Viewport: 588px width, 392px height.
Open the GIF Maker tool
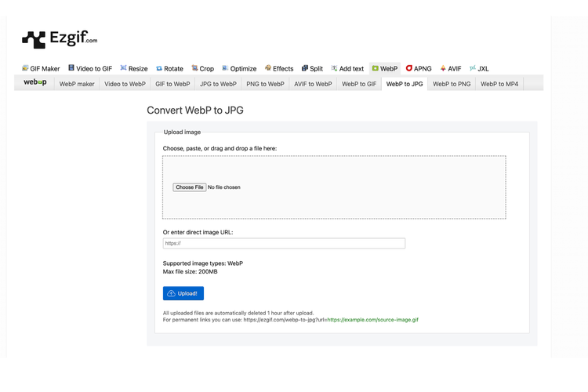pyautogui.click(x=41, y=68)
